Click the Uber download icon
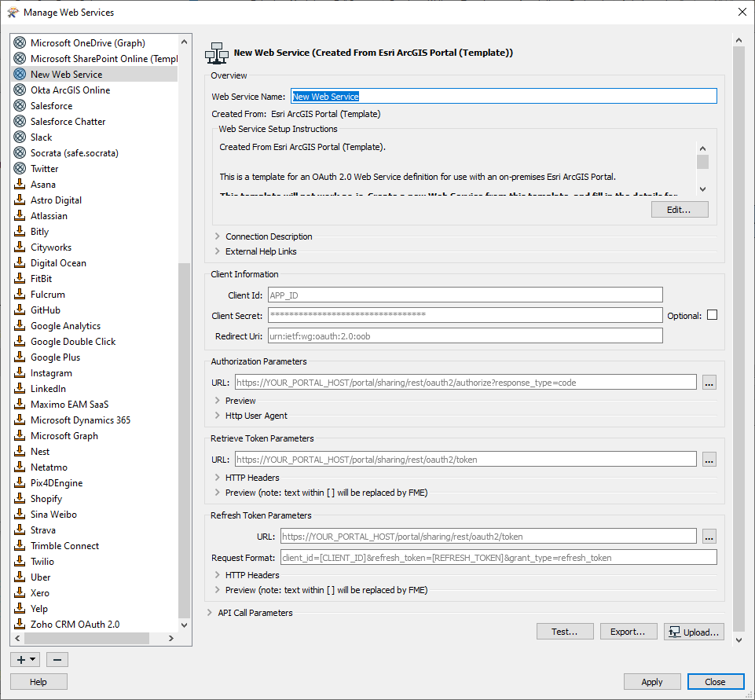Screen dimensions: 755x700 pyautogui.click(x=20, y=577)
